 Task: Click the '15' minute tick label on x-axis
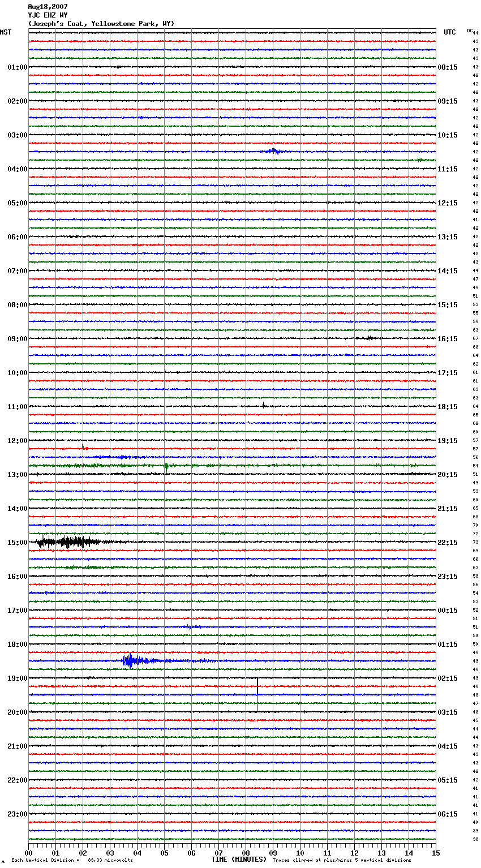[x=436, y=853]
